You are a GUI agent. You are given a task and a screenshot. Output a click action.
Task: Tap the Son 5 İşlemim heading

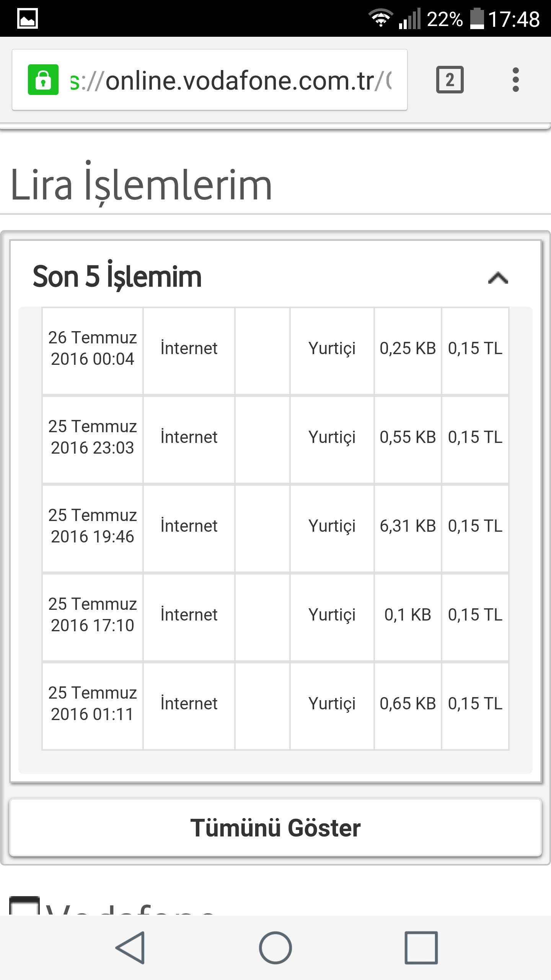(x=117, y=276)
